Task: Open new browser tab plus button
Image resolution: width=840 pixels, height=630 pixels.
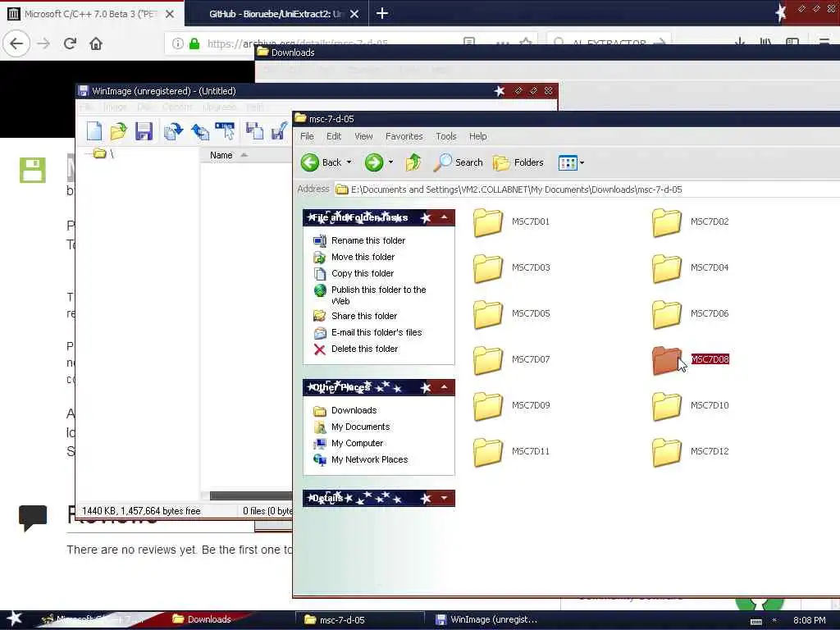Action: [x=382, y=13]
